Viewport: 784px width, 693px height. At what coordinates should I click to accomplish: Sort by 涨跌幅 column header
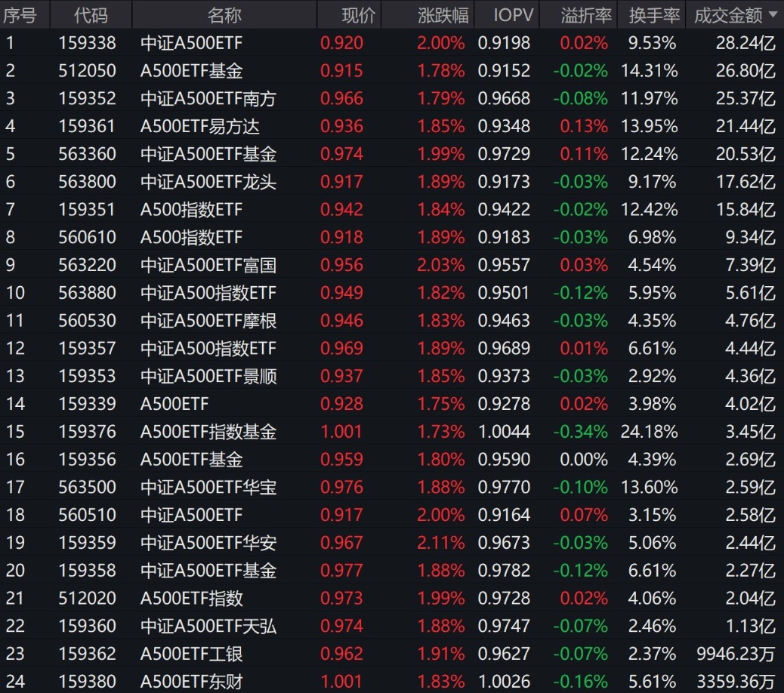click(x=443, y=15)
